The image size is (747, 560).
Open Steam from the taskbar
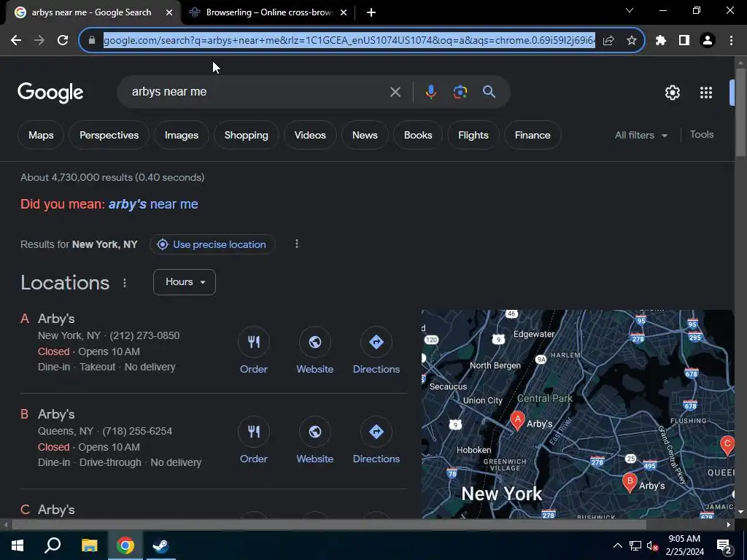(x=160, y=545)
